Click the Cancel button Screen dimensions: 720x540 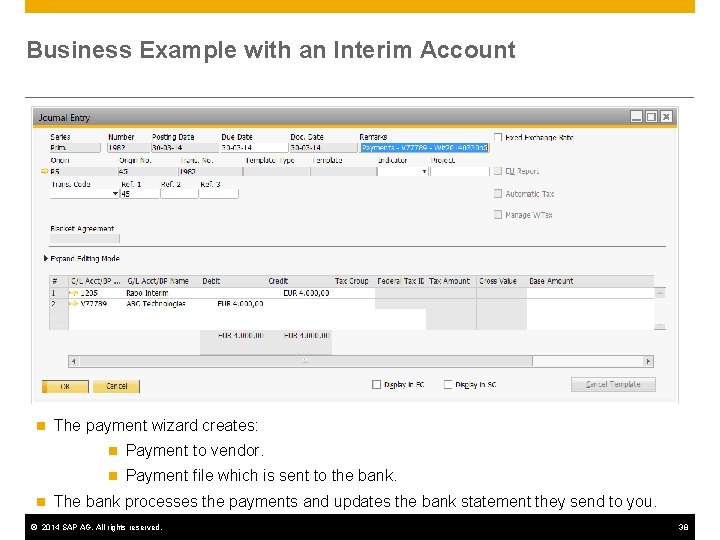(x=117, y=386)
